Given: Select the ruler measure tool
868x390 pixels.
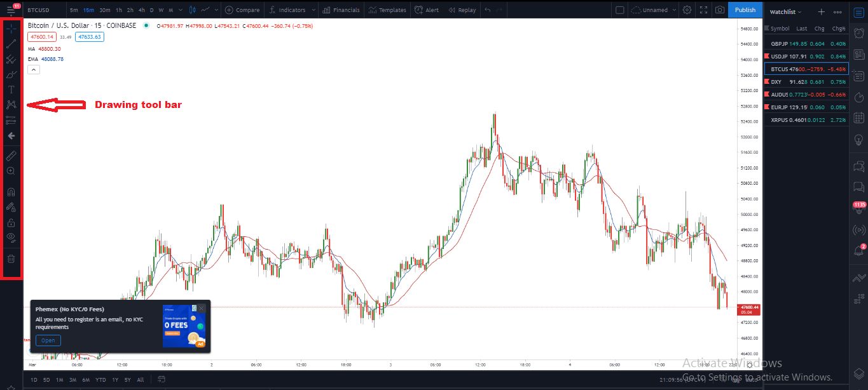Looking at the screenshot, I should pos(11,156).
